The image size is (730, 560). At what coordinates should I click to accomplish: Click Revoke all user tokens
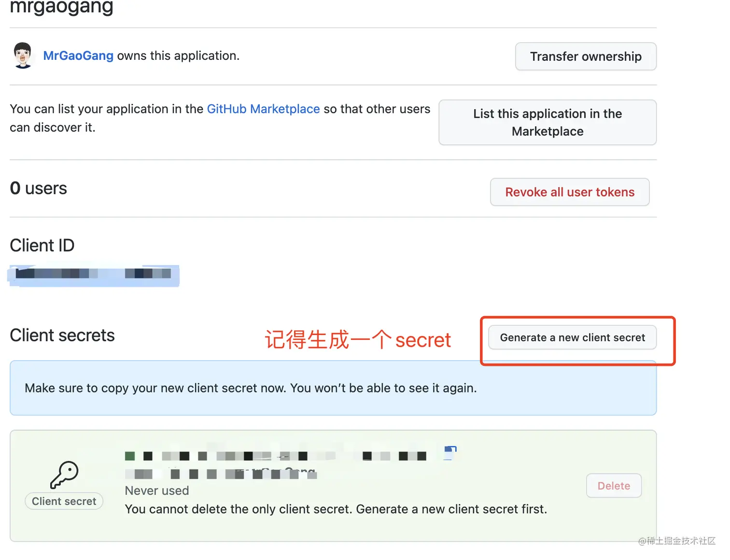pos(570,192)
